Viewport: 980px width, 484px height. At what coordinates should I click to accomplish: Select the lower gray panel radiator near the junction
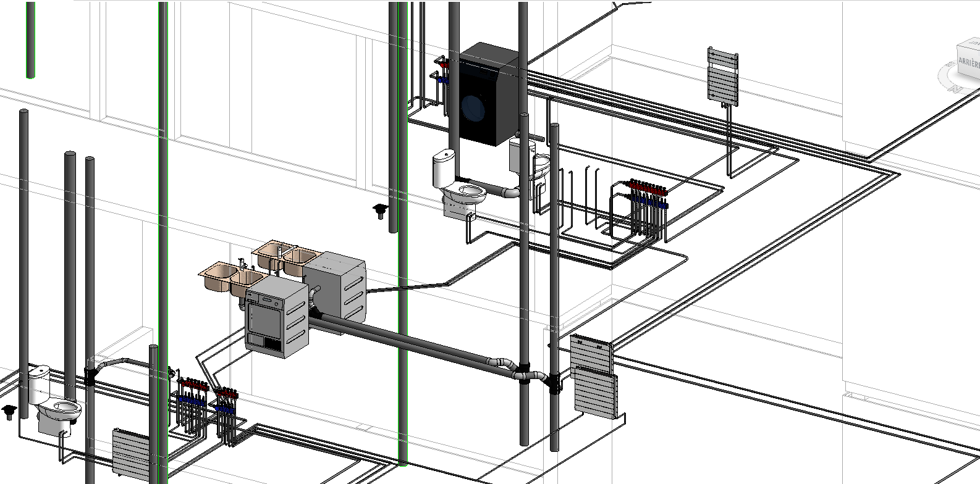tap(596, 393)
